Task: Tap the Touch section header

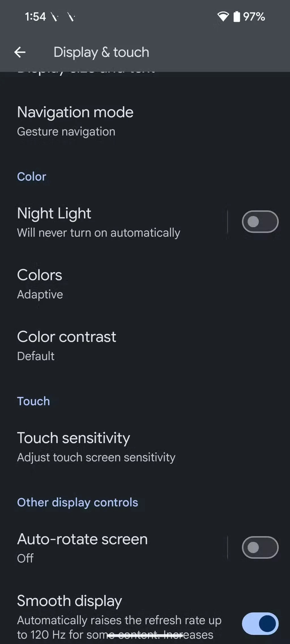Action: click(x=33, y=401)
